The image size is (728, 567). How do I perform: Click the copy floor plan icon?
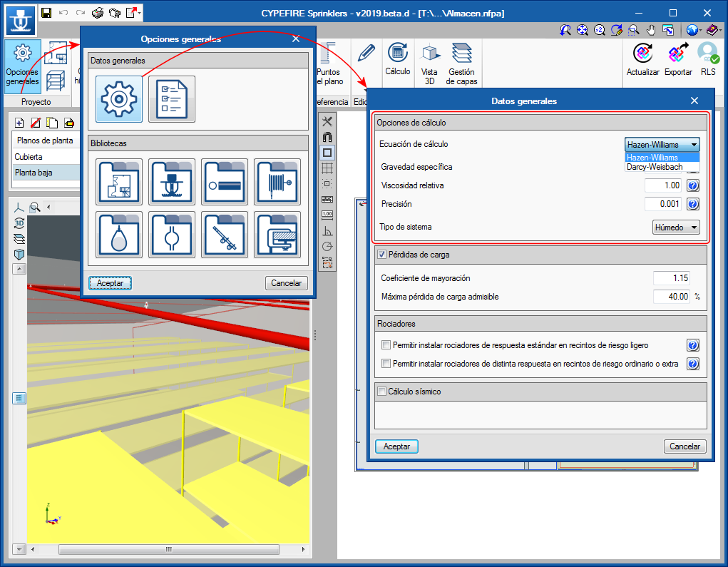click(52, 123)
